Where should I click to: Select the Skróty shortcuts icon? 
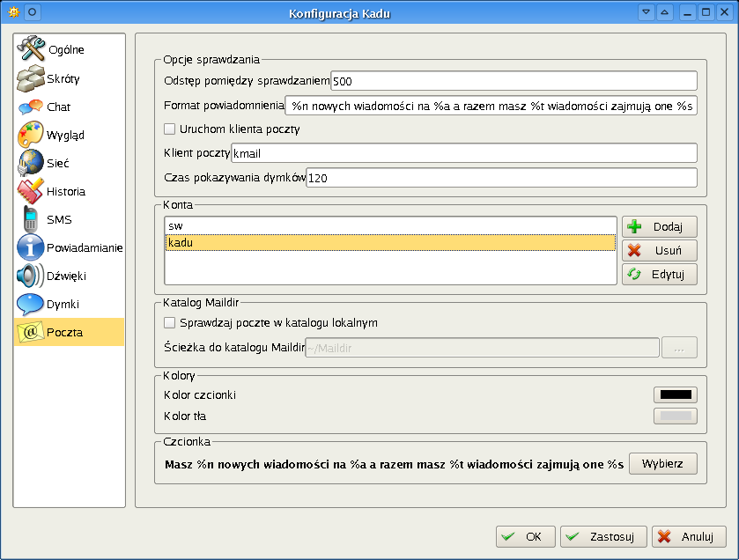32,78
